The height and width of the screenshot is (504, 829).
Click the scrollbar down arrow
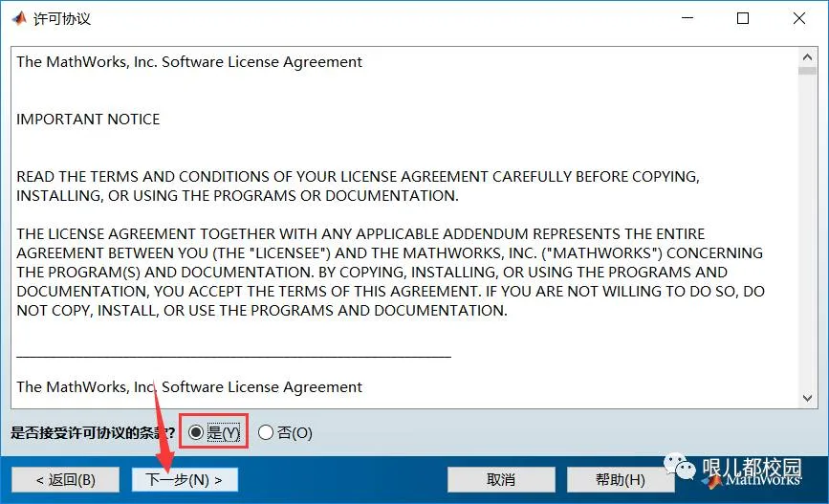[x=807, y=398]
